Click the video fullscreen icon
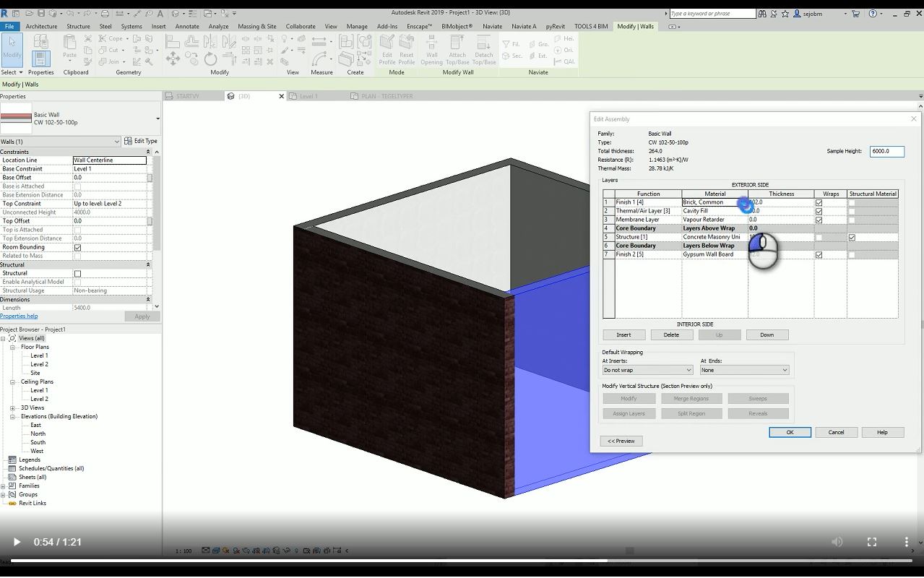The width and height of the screenshot is (924, 578). (872, 542)
